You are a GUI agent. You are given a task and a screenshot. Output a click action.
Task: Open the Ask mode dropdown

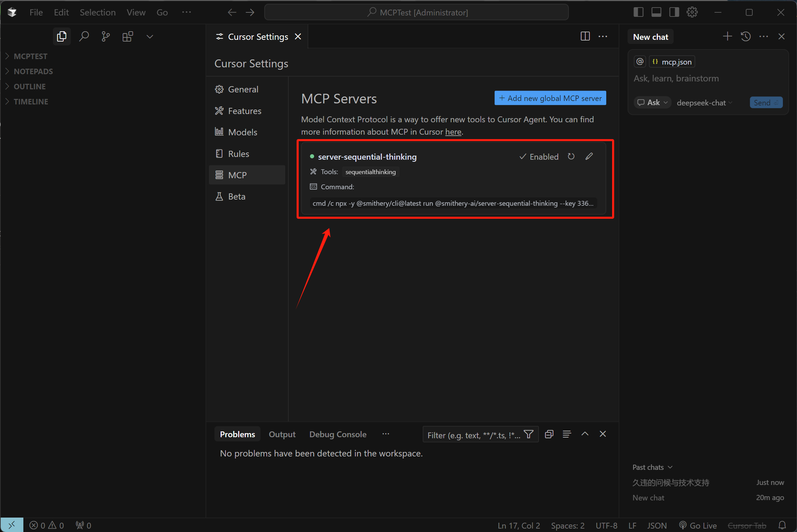point(652,103)
